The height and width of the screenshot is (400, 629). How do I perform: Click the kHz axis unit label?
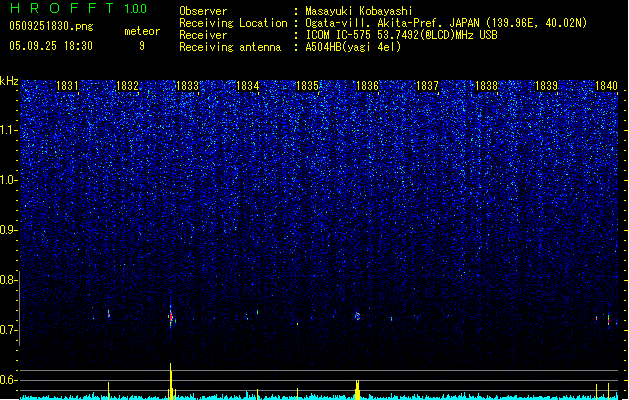9,81
